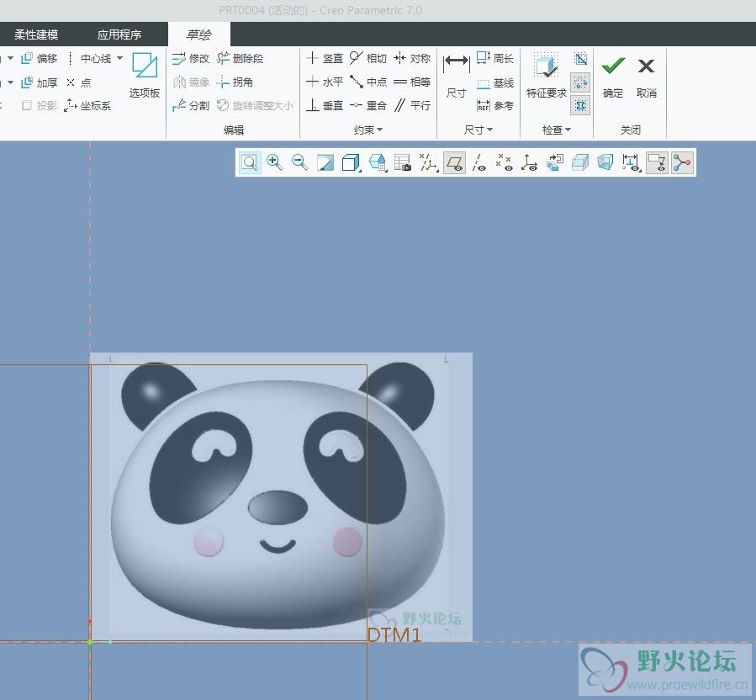Apply the 中点 midpoint constraint

point(367,82)
